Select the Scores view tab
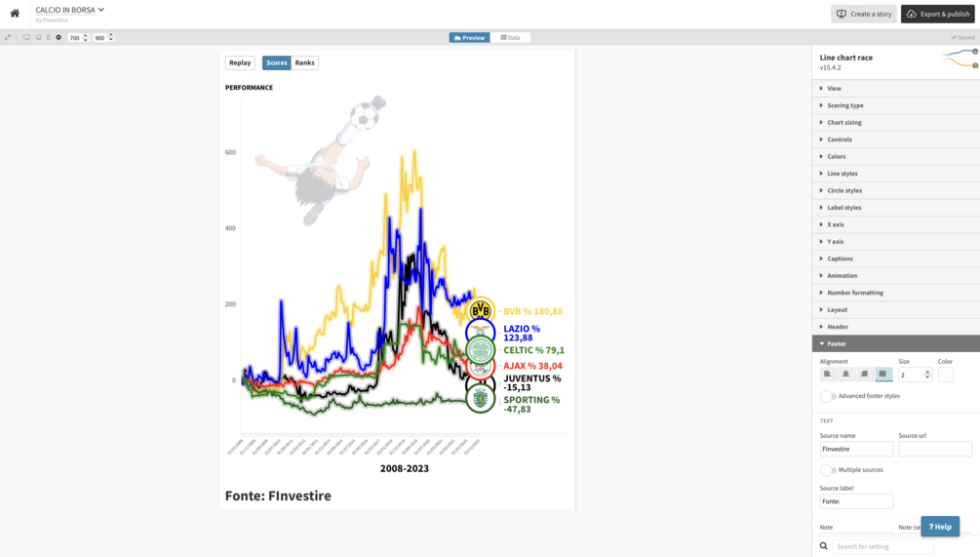Viewport: 980px width, 557px height. (x=276, y=62)
